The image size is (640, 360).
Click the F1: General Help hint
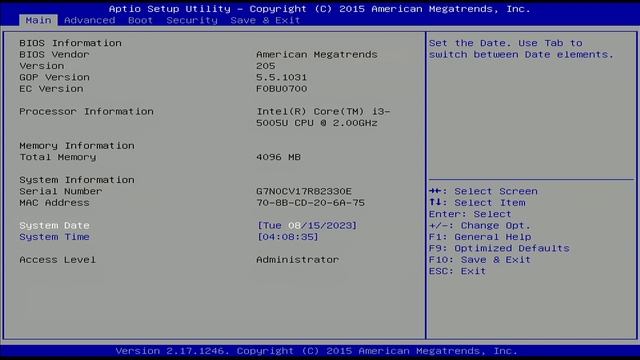[480, 237]
